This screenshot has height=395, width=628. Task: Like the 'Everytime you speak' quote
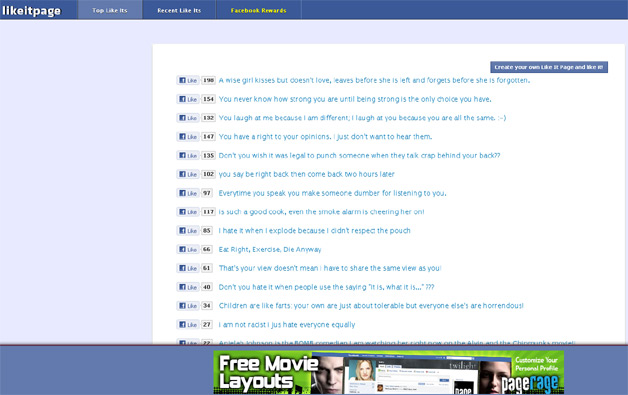pos(188,193)
